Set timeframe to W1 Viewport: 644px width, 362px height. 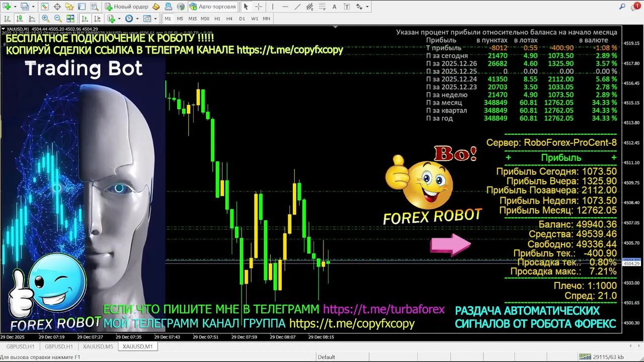click(x=255, y=19)
